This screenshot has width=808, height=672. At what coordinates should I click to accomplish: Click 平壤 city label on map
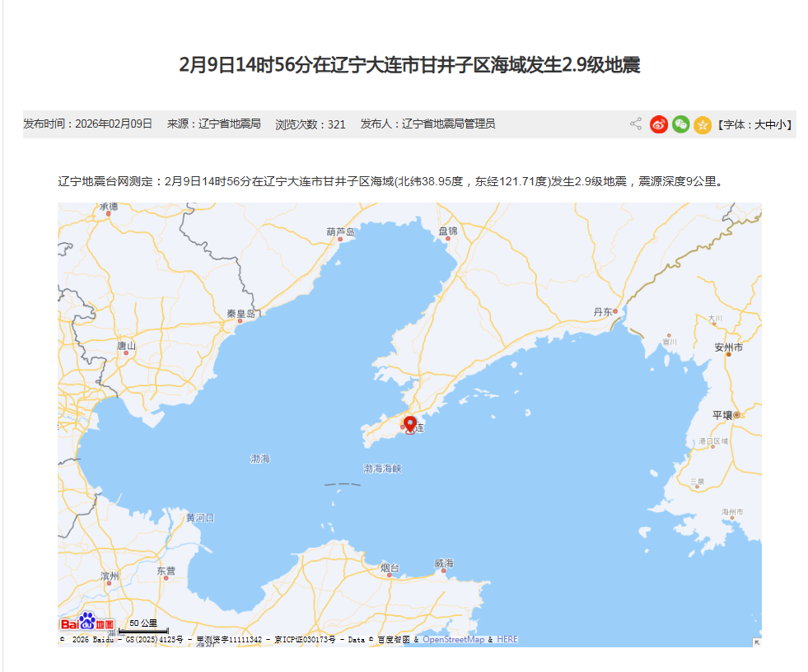pos(722,415)
